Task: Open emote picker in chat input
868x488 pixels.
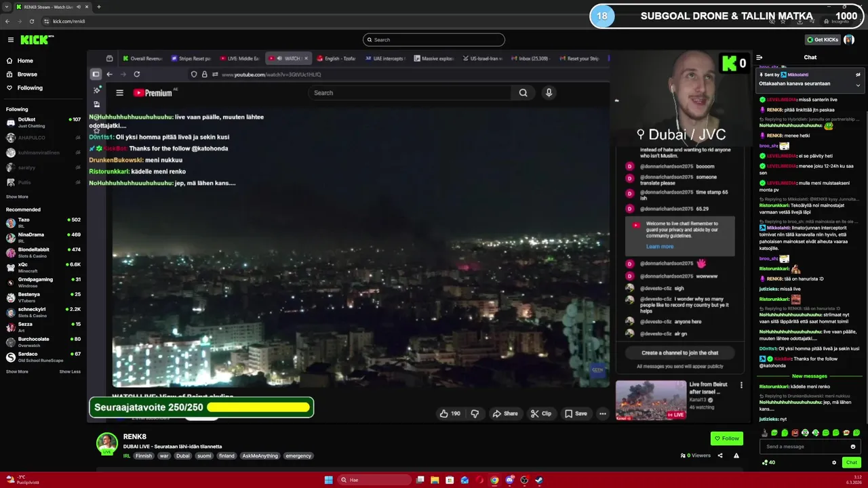Action: [x=853, y=447]
